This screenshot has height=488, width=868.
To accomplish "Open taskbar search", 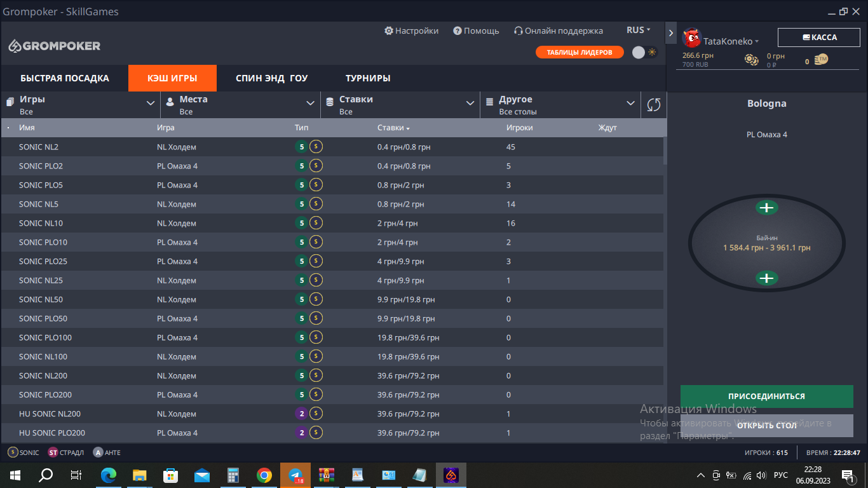I will 46,475.
